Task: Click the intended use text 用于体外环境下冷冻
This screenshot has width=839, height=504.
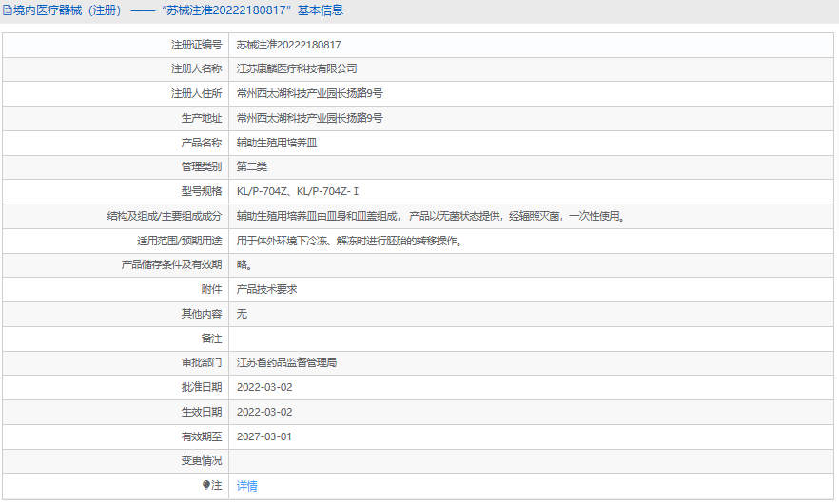Action: click(x=350, y=241)
